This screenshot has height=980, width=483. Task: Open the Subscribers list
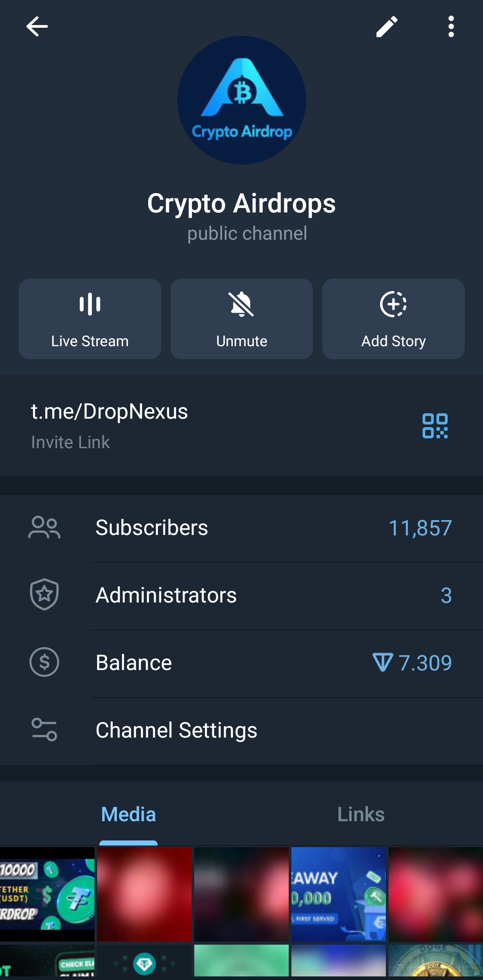(x=152, y=528)
